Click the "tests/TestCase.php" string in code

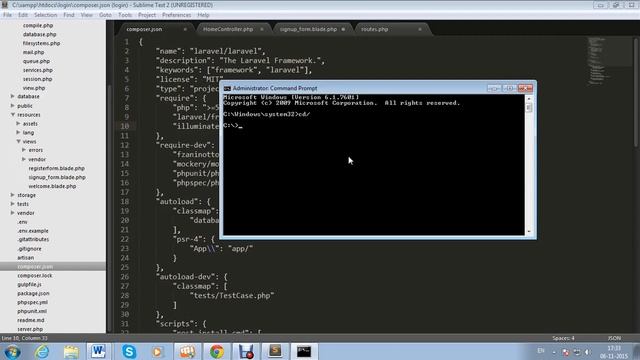[232, 296]
